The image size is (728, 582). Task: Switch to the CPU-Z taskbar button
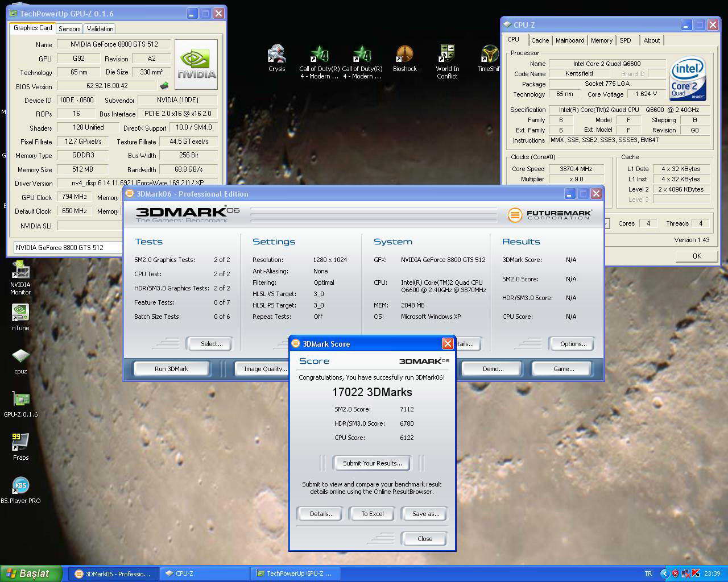(x=205, y=573)
